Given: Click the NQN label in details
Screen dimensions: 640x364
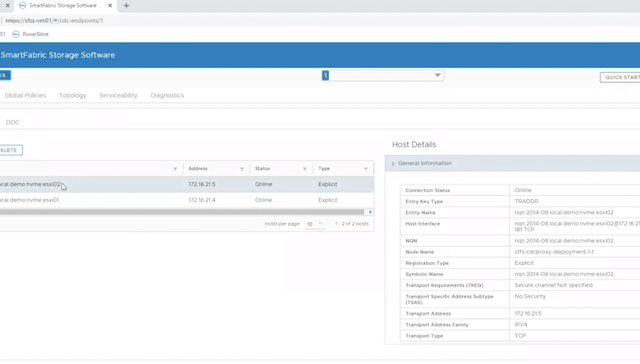Looking at the screenshot, I should click(411, 241).
